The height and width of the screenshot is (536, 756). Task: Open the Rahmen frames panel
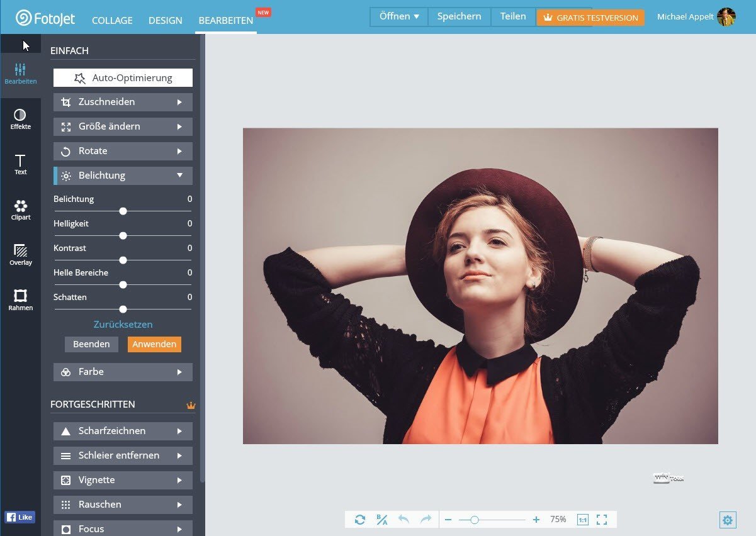click(20, 300)
